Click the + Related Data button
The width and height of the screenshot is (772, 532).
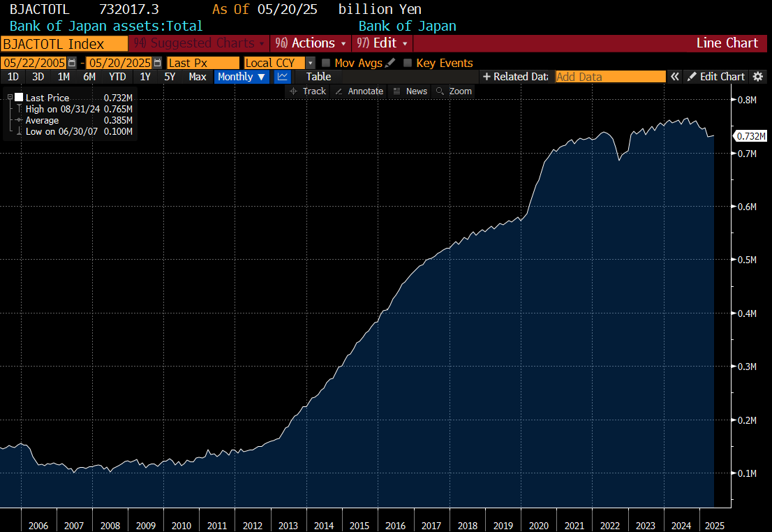click(x=516, y=76)
